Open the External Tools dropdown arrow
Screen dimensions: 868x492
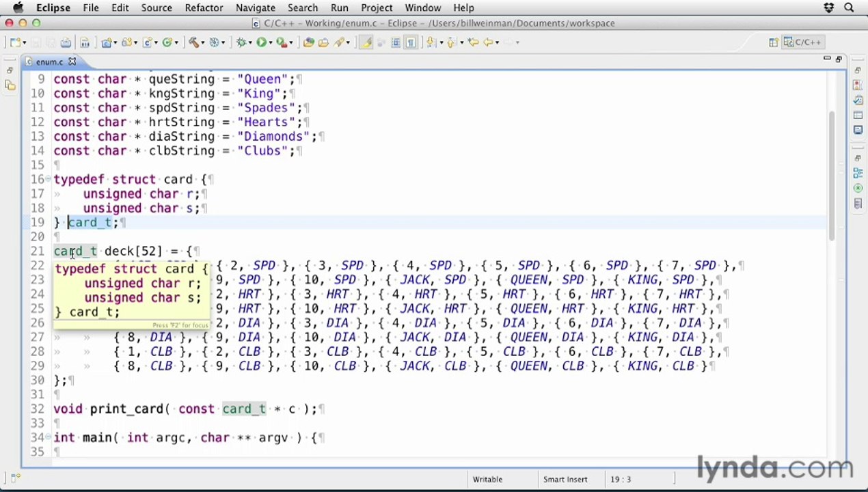(290, 42)
